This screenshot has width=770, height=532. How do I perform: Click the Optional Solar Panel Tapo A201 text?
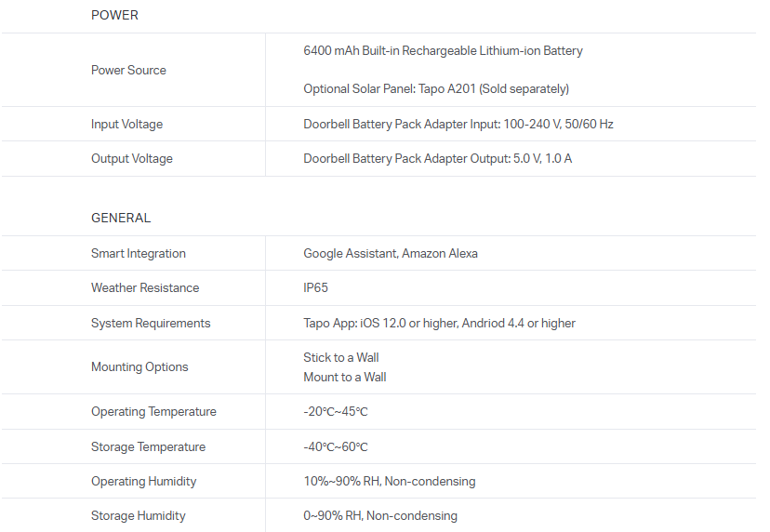click(435, 89)
